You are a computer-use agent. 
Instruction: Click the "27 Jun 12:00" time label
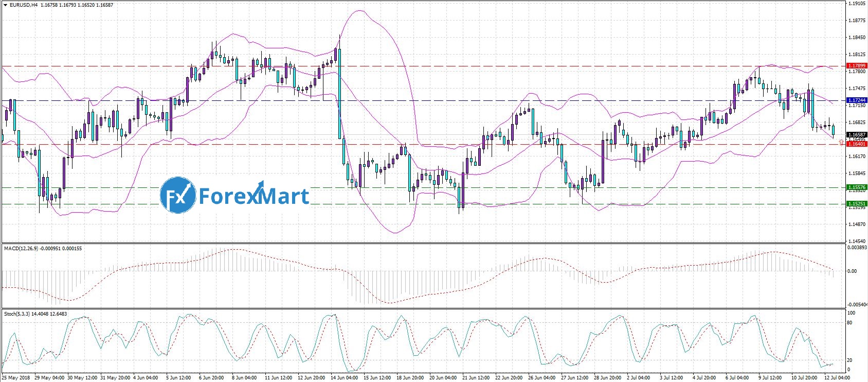[574, 378]
